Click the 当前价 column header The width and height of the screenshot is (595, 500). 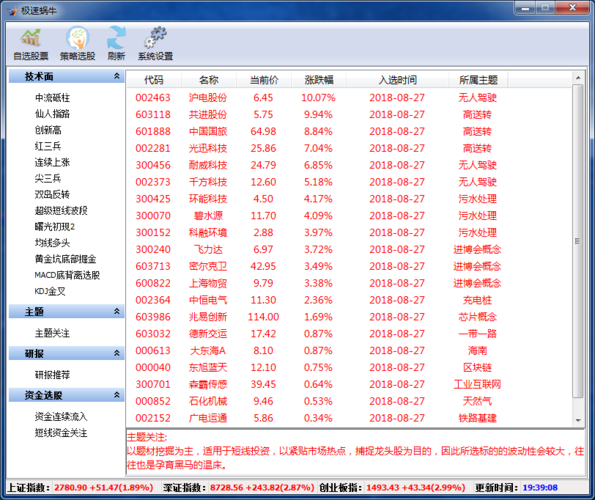[264, 80]
